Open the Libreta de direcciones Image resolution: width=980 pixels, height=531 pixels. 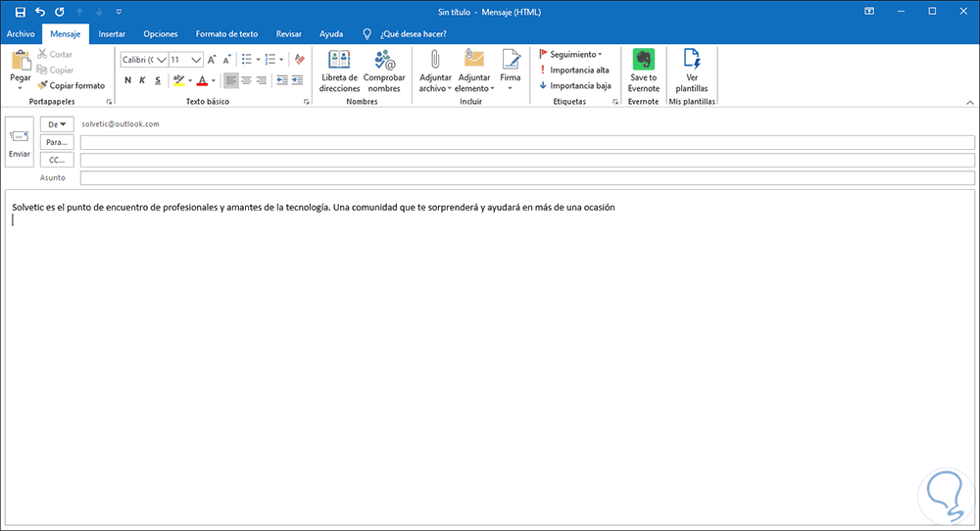click(339, 71)
